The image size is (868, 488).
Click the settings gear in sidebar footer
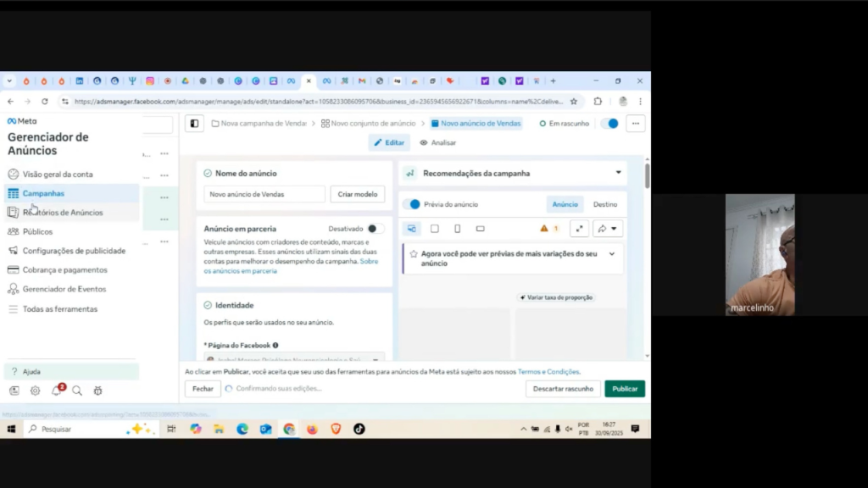tap(35, 391)
